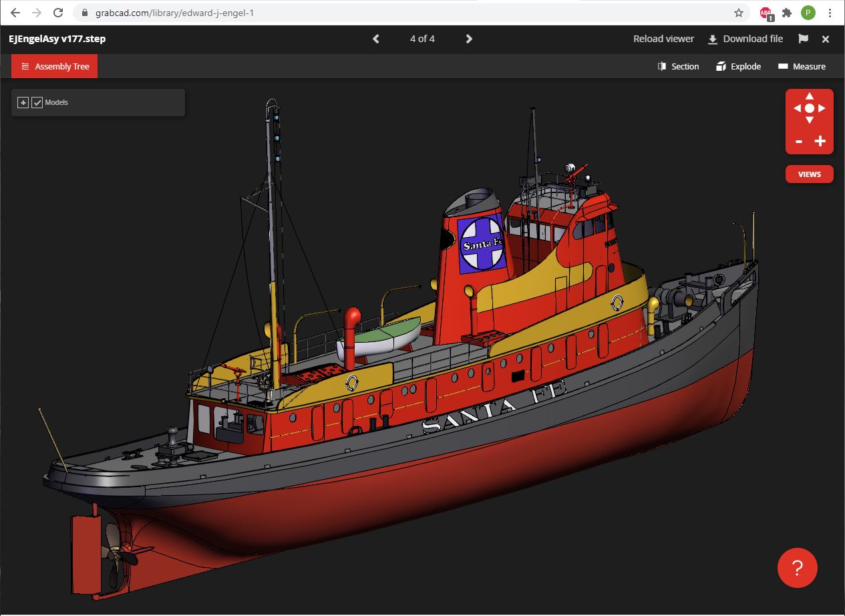This screenshot has height=616, width=845.
Task: Reset the view with the center dot
Action: pos(810,108)
